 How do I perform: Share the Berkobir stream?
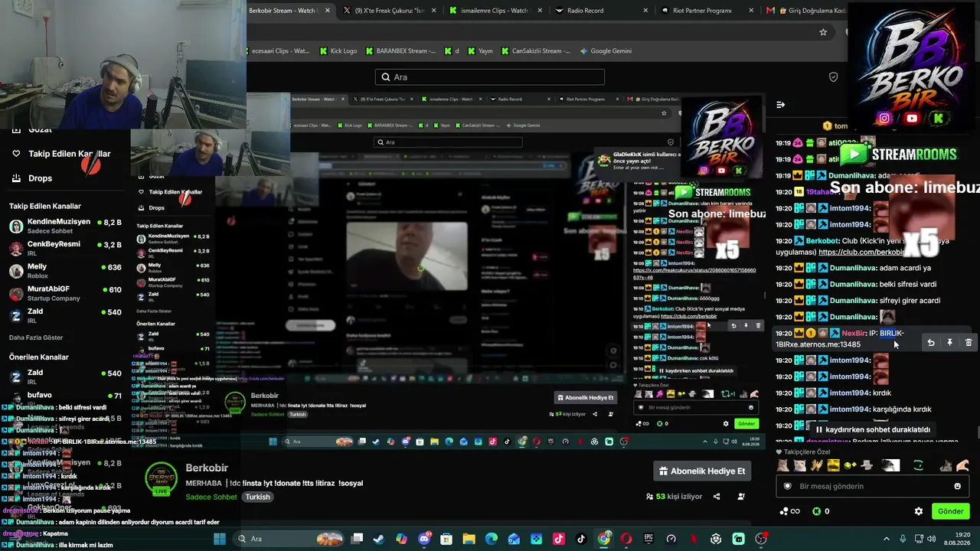(x=717, y=497)
